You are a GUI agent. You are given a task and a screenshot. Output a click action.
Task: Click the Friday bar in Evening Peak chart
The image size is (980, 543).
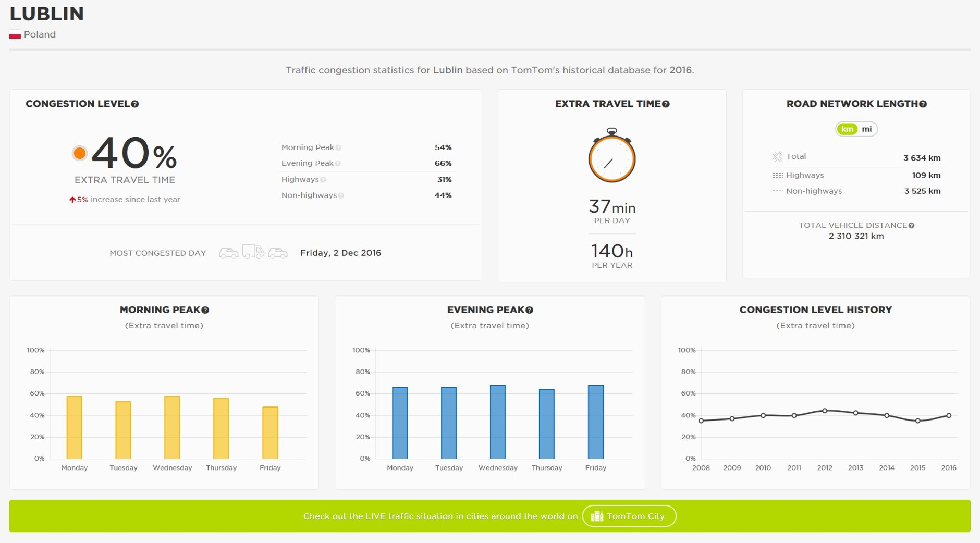pos(595,422)
